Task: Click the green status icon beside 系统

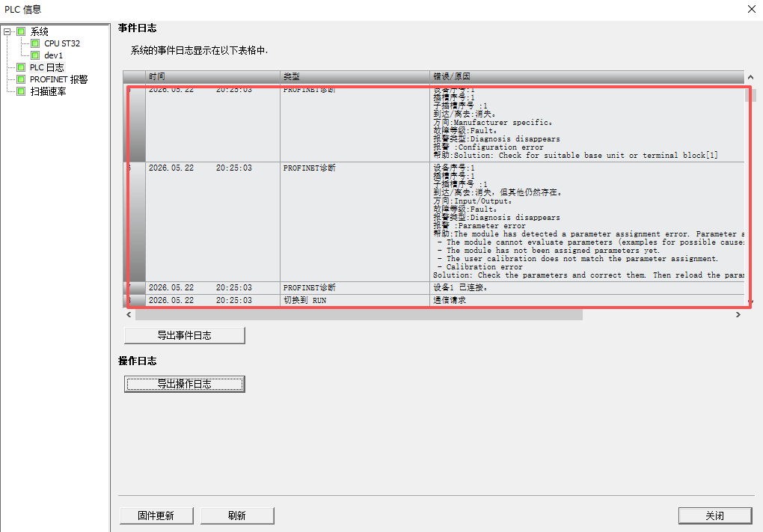Action: [21, 31]
